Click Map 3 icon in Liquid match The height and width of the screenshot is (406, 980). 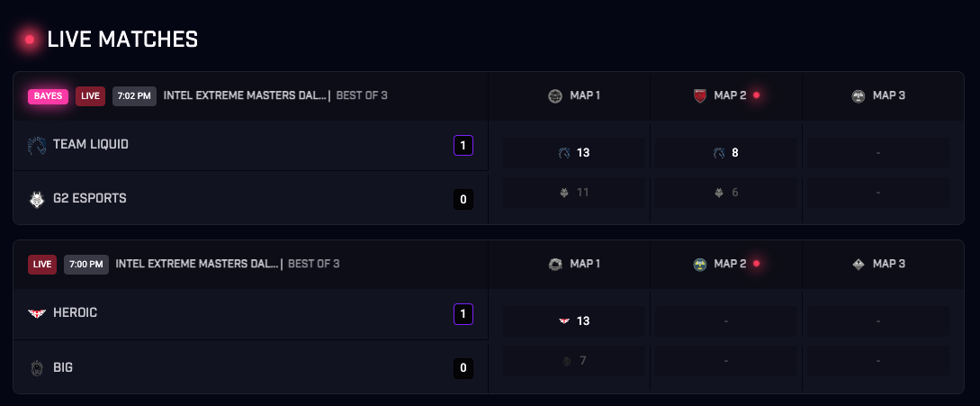[x=859, y=95]
